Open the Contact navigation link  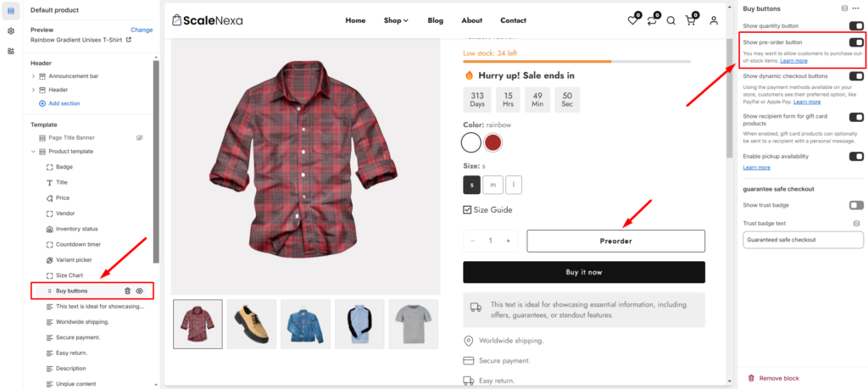(x=513, y=20)
